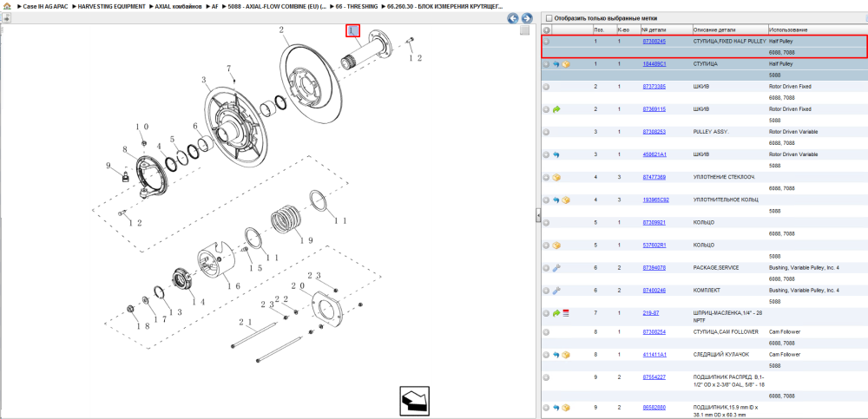Click blue arrow in 411411A1 row
This screenshot has height=419, width=868.
click(556, 354)
